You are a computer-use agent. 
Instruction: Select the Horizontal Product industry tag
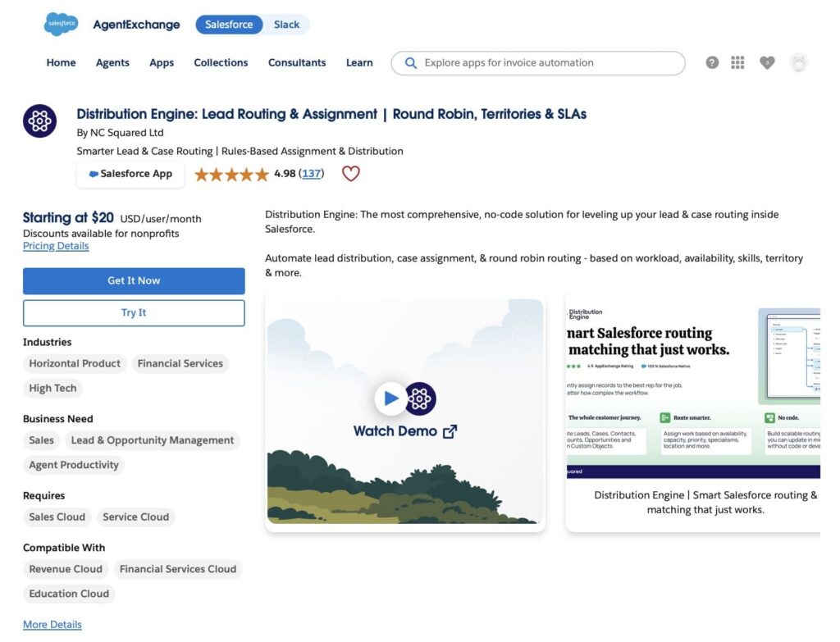[x=75, y=363]
